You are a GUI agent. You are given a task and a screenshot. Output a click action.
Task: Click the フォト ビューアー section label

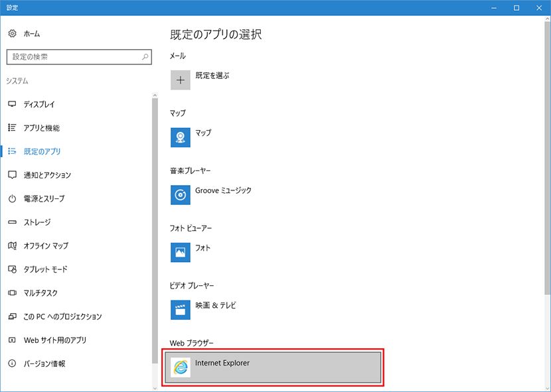tap(191, 228)
